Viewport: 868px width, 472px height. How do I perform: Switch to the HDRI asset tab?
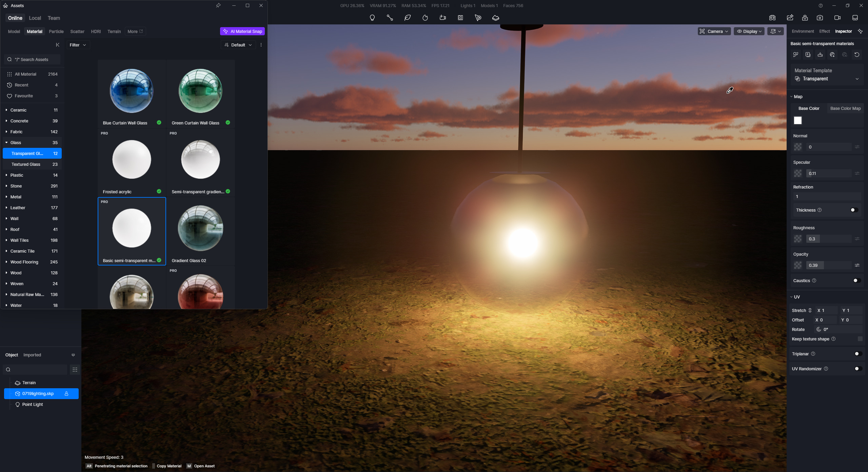click(96, 32)
